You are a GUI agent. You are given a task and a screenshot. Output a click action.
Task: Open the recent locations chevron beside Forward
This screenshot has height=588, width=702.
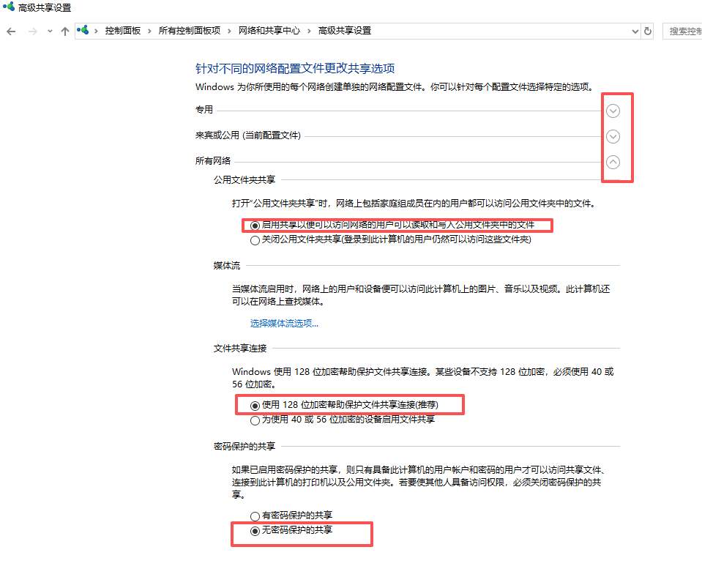50,31
